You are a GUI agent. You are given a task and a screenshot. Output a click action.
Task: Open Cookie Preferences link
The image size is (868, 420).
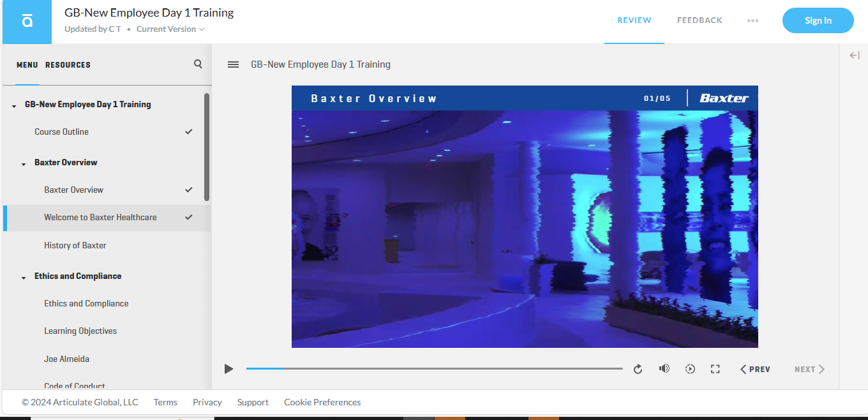[x=322, y=402]
